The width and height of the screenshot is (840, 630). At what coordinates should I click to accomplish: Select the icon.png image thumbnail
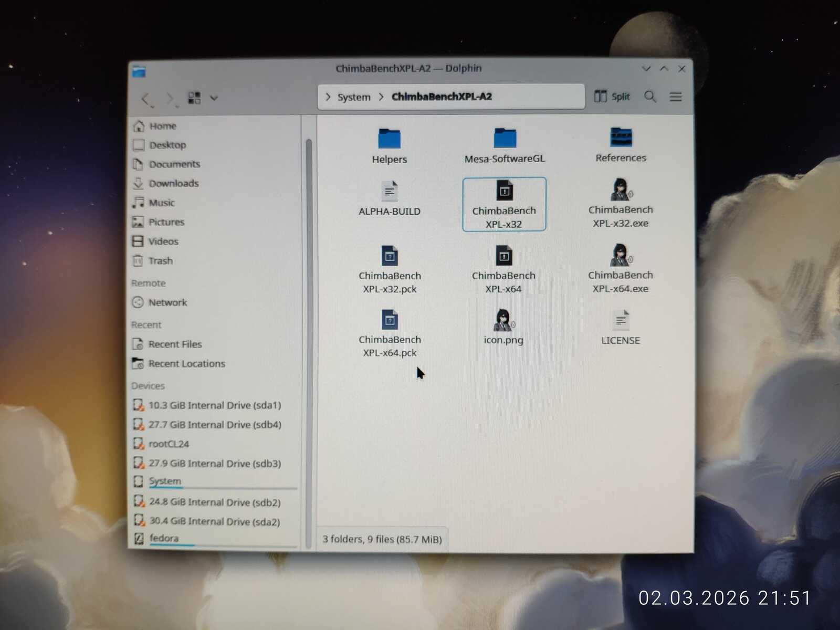click(x=503, y=320)
